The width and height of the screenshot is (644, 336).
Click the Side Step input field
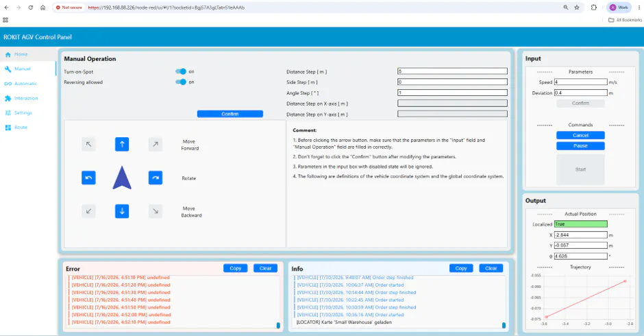point(452,82)
